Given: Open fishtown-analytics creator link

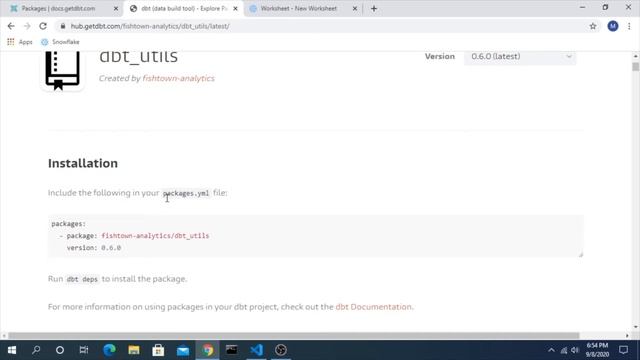Looking at the screenshot, I should click(x=178, y=78).
